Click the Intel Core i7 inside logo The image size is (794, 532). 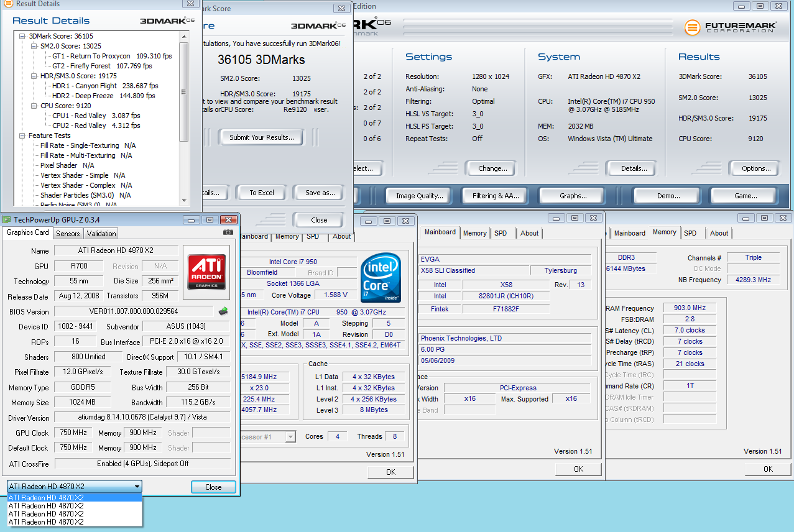coord(381,278)
